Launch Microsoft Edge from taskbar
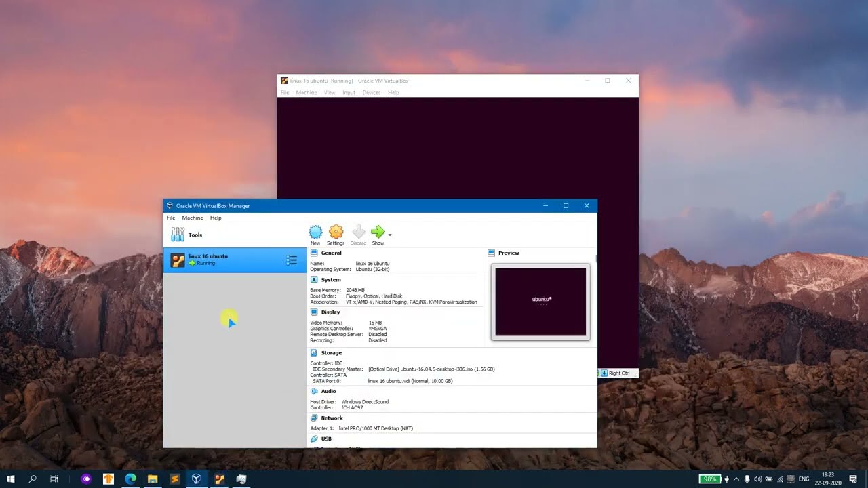 coord(130,479)
